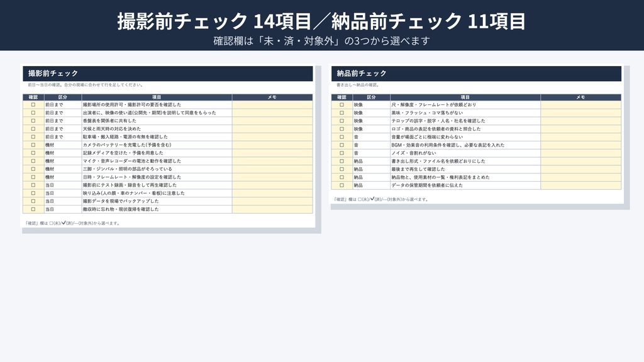Viewport: 644px width, 362px height.
Task: Select memo cell for 尺・解像度・フレームレートが依頼どおり
Action: click(x=580, y=105)
